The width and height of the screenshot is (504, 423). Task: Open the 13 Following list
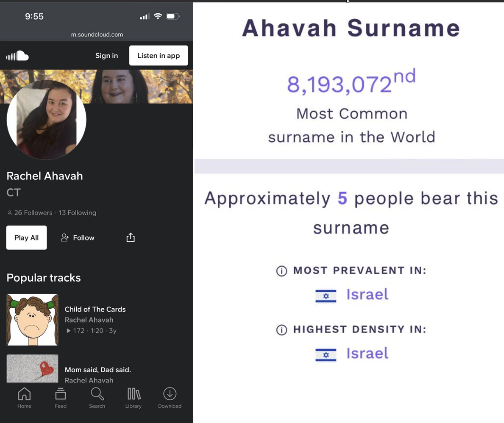(x=77, y=212)
